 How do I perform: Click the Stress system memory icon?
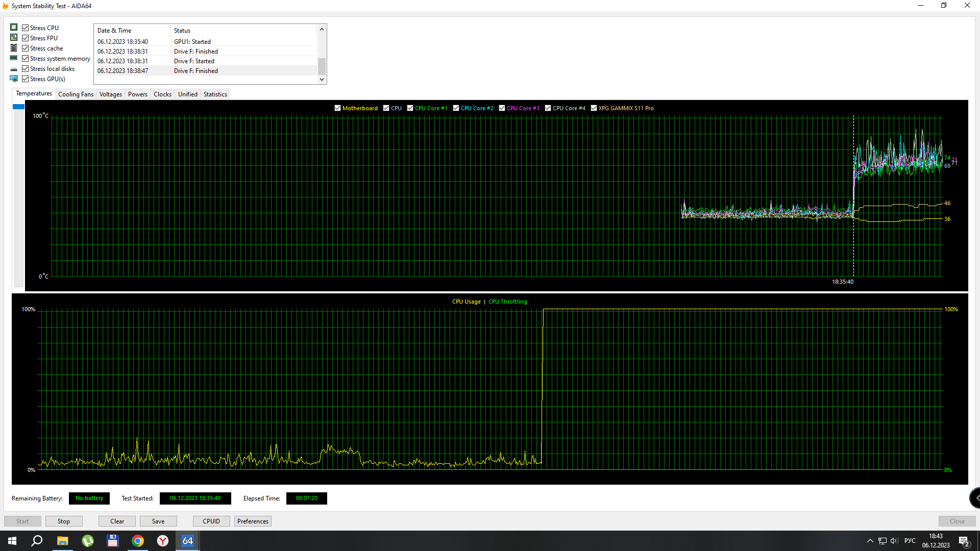coord(14,58)
